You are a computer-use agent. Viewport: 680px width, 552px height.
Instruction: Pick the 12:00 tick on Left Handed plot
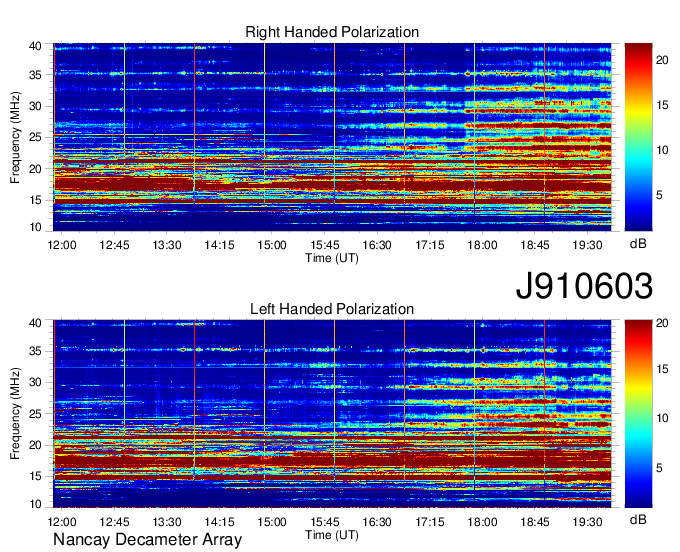(62, 522)
